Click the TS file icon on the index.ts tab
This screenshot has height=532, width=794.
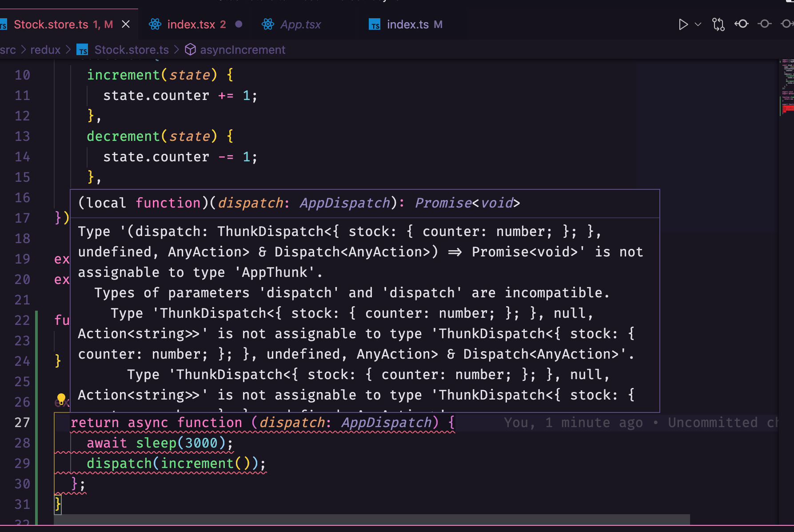pos(375,24)
